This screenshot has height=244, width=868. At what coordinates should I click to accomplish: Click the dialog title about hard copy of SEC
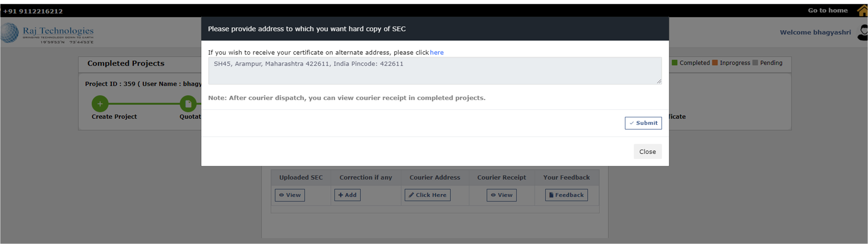(307, 29)
